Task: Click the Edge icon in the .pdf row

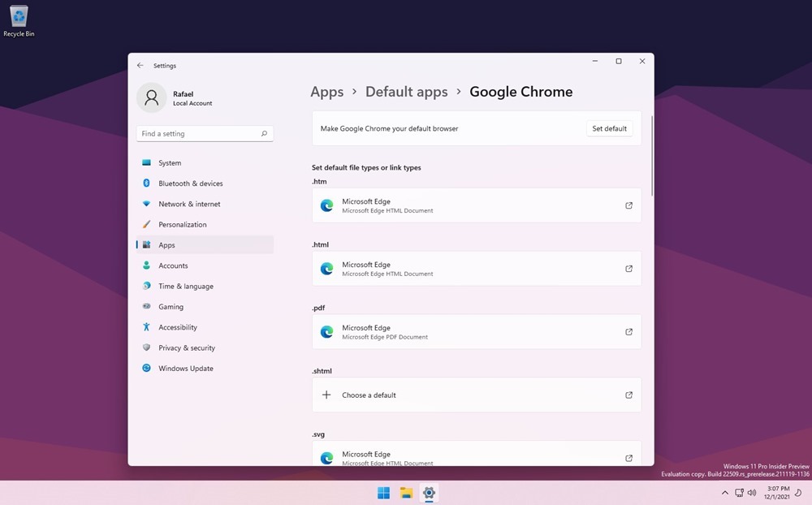Action: (x=326, y=332)
